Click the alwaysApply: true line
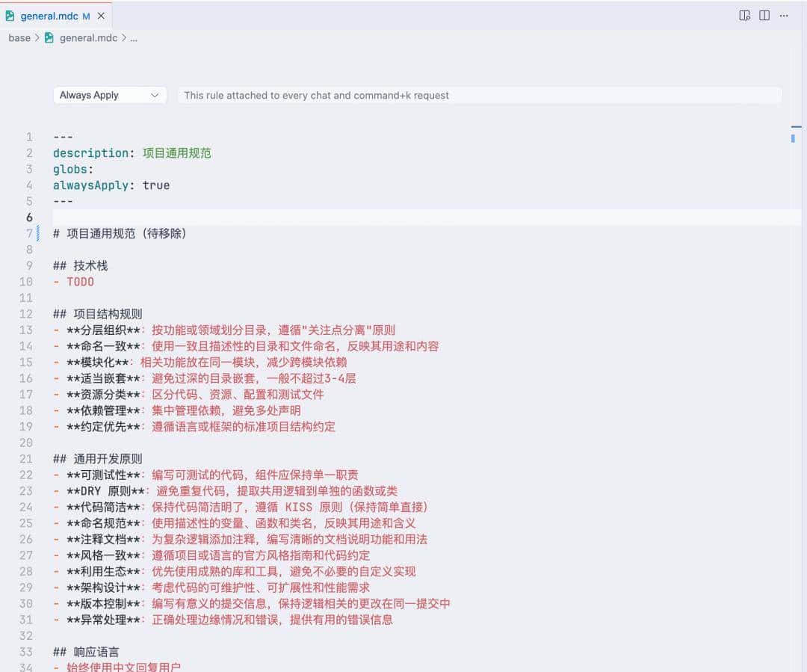The width and height of the screenshot is (807, 672). coord(111,185)
